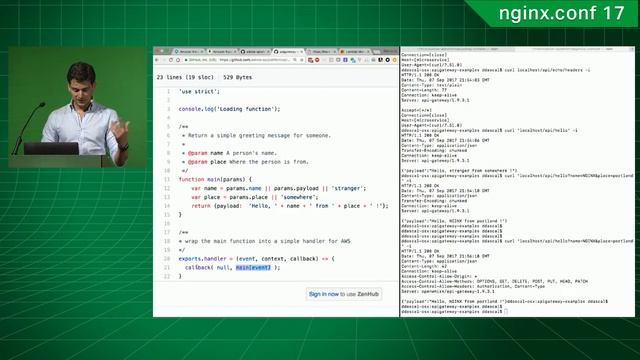Click the "var place = params.place" line
The image size is (640, 360).
(x=255, y=197)
